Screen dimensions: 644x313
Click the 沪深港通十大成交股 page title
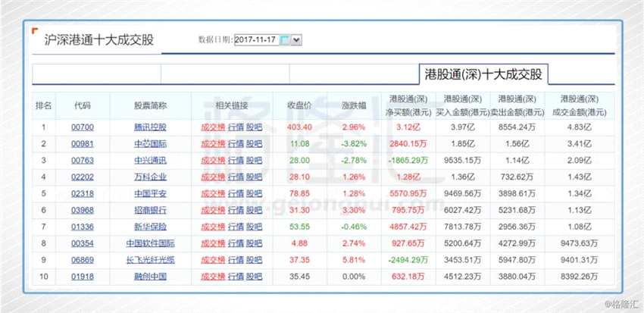click(99, 40)
